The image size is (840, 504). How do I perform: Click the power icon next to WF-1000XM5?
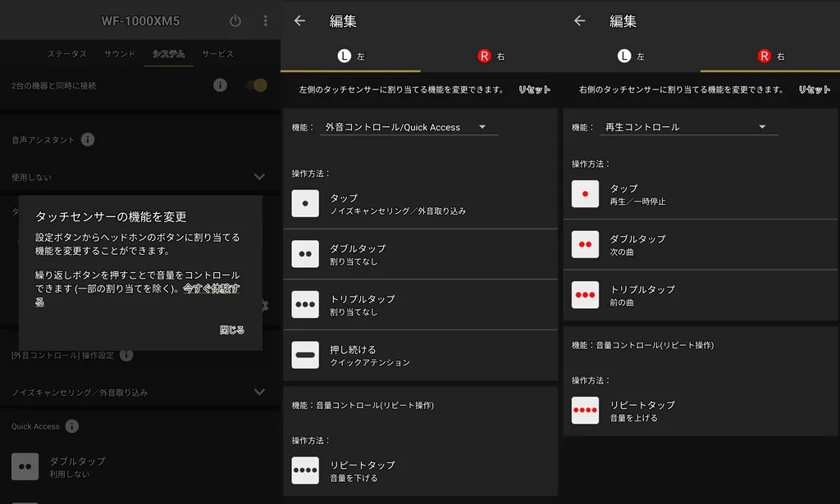(235, 21)
